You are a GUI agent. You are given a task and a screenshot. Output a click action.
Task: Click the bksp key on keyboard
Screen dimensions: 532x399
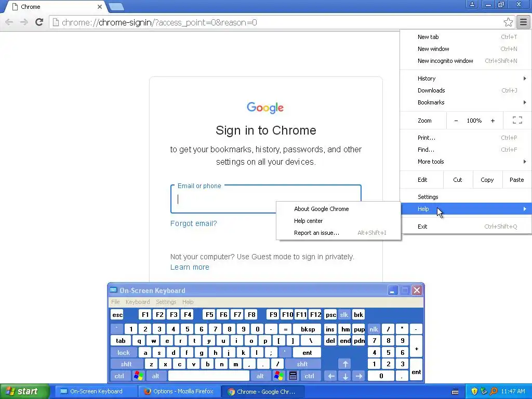point(308,329)
